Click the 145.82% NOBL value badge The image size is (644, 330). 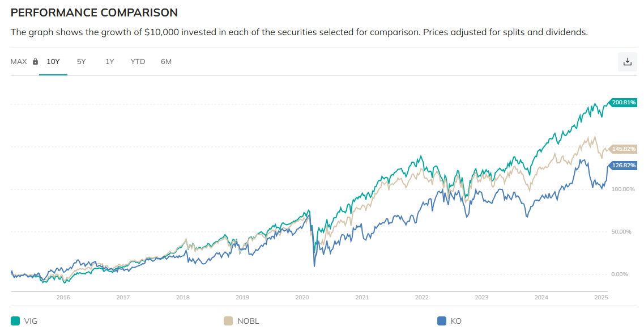coord(624,149)
